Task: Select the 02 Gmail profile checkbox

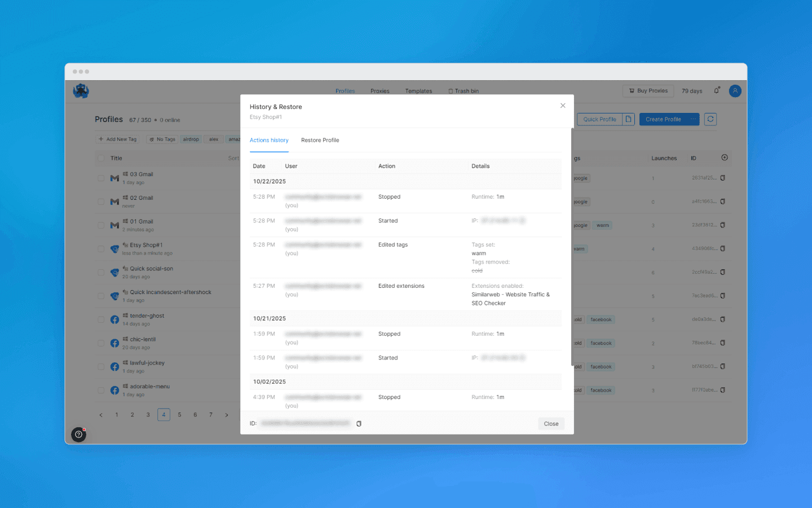Action: coord(101,202)
